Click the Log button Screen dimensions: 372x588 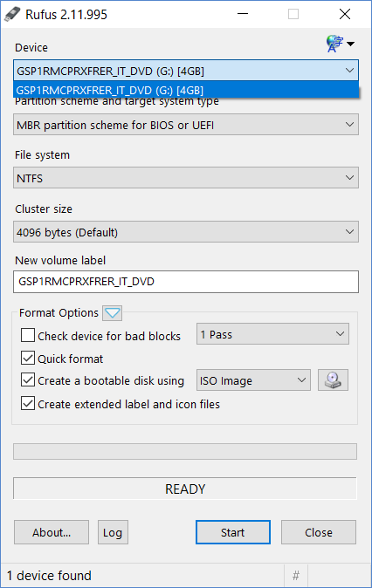click(113, 532)
